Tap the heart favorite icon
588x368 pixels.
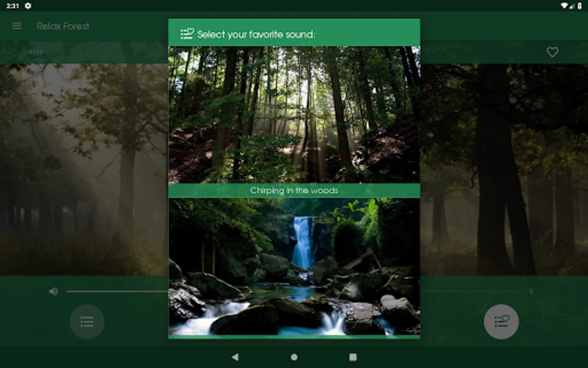coord(552,52)
